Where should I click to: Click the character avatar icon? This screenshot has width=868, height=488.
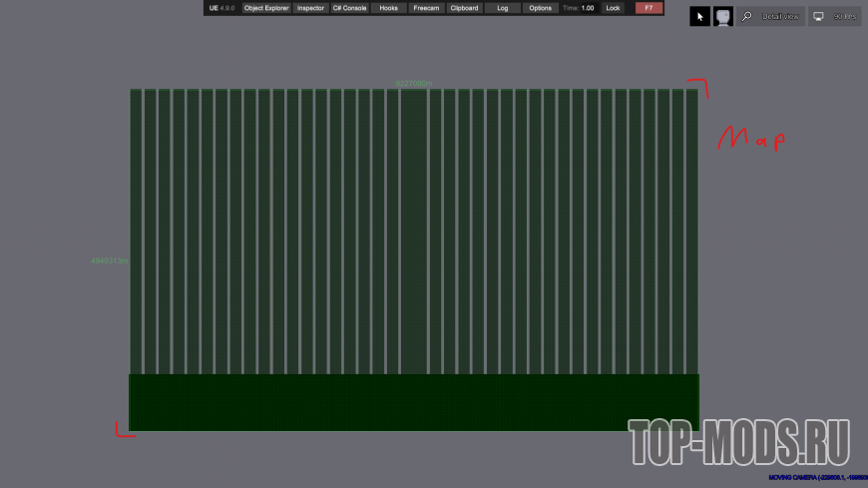click(x=723, y=17)
